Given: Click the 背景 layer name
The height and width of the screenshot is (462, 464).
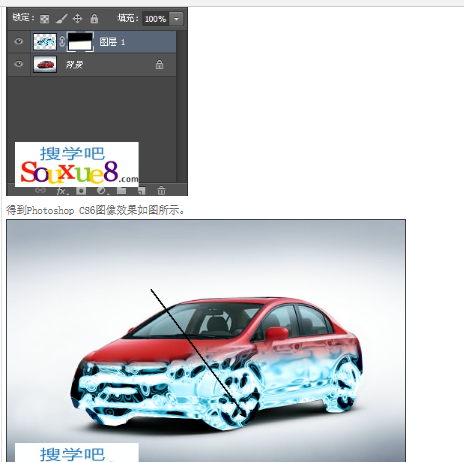Looking at the screenshot, I should pyautogui.click(x=74, y=65).
